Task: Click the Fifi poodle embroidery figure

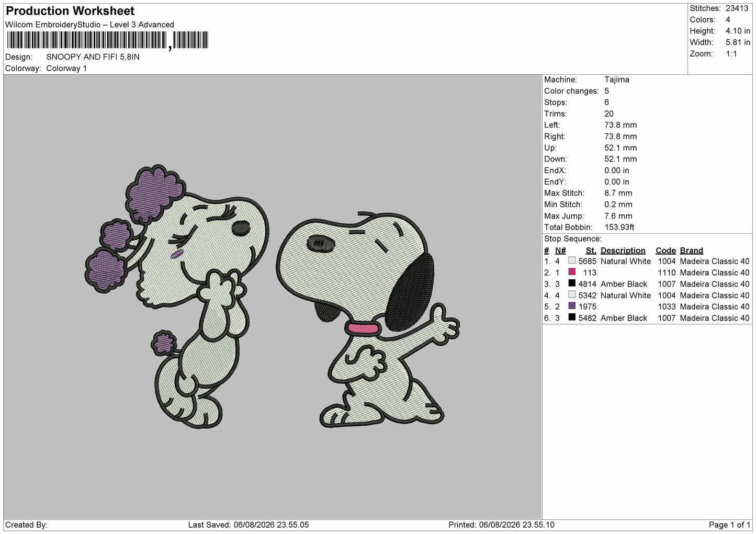Action: [x=178, y=296]
